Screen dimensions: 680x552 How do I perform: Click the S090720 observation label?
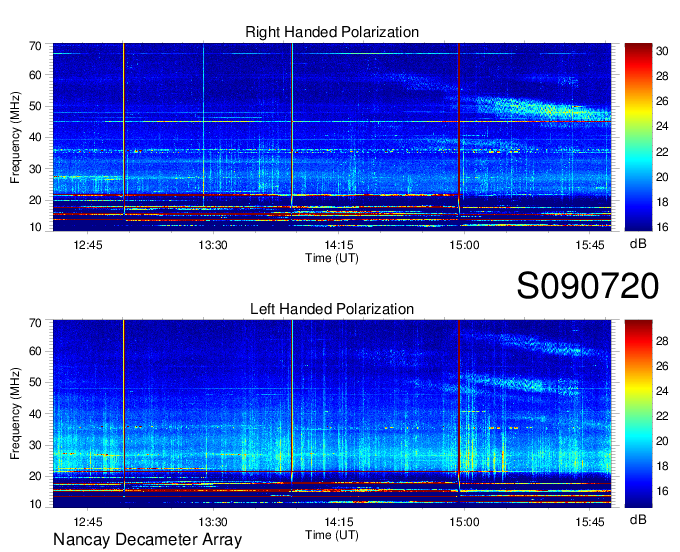(588, 286)
